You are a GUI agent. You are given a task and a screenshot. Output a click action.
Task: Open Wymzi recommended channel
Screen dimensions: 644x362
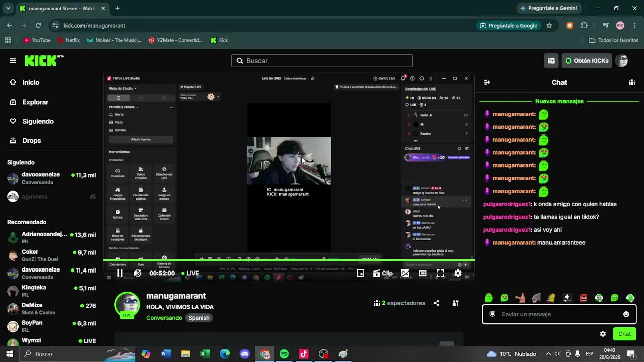(x=51, y=341)
